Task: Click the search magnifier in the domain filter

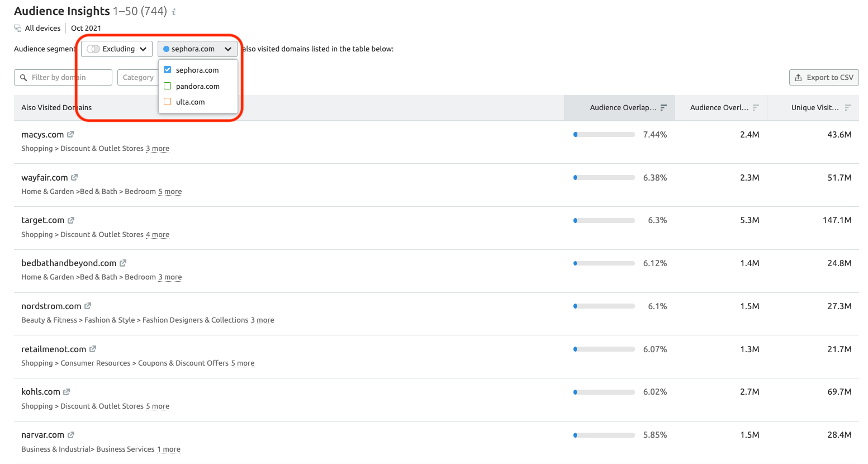Action: (x=23, y=77)
